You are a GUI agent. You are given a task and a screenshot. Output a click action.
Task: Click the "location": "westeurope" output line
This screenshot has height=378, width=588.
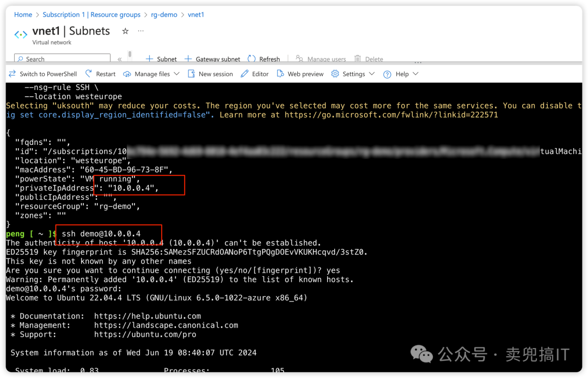pos(73,161)
